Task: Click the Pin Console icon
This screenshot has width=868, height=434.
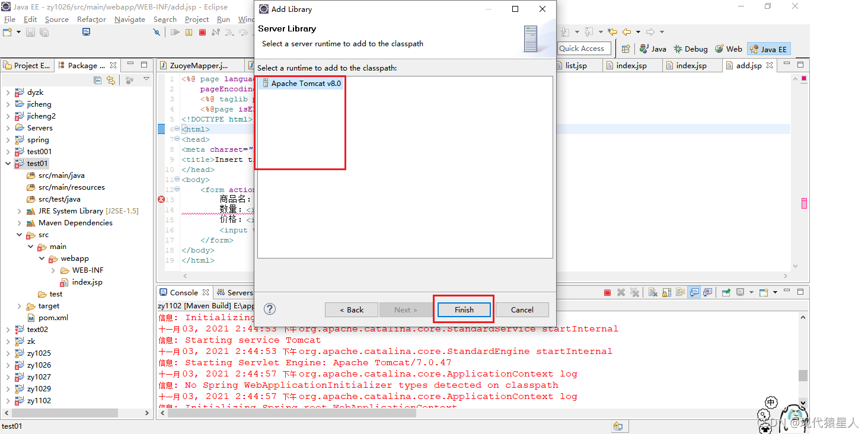Action: 726,292
